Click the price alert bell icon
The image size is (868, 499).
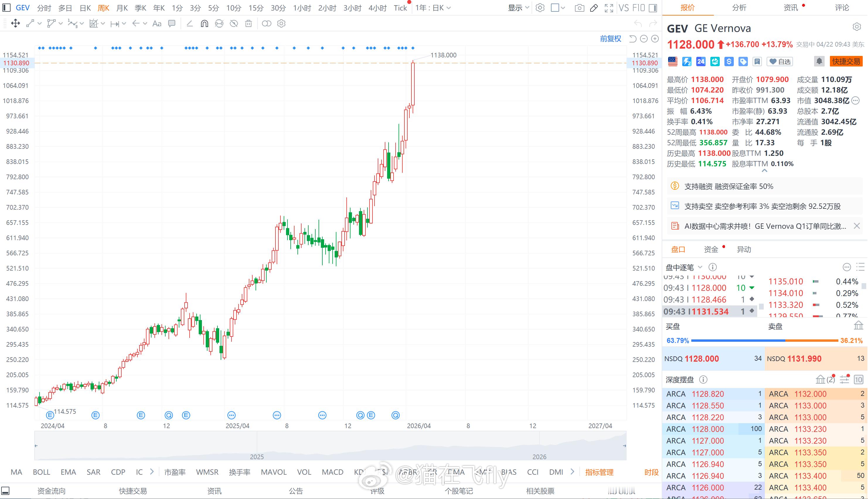coord(819,61)
